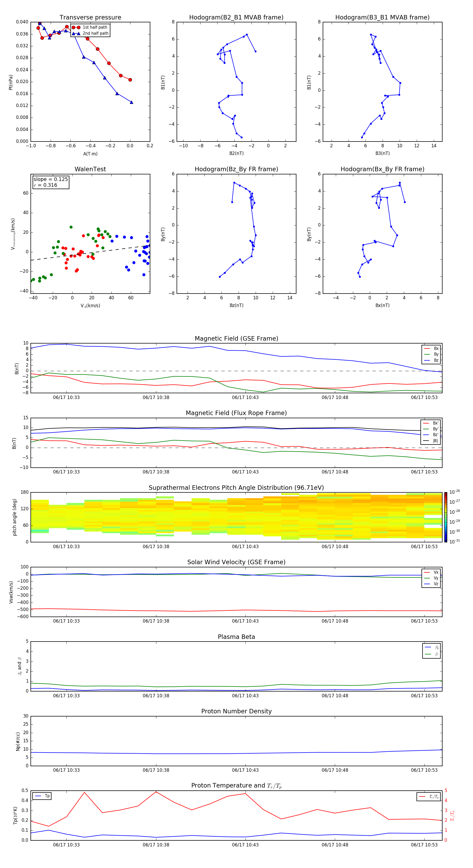Select the Bz legend entry in GSE magnetic field
Image resolution: width=473 pixels, height=868 pixels.
pos(431,360)
